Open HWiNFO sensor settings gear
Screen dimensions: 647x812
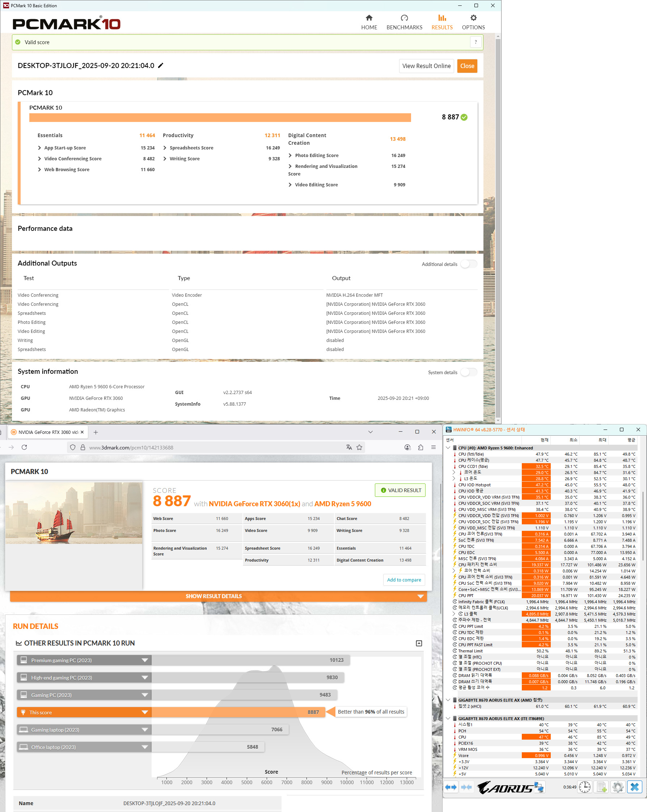[x=618, y=787]
